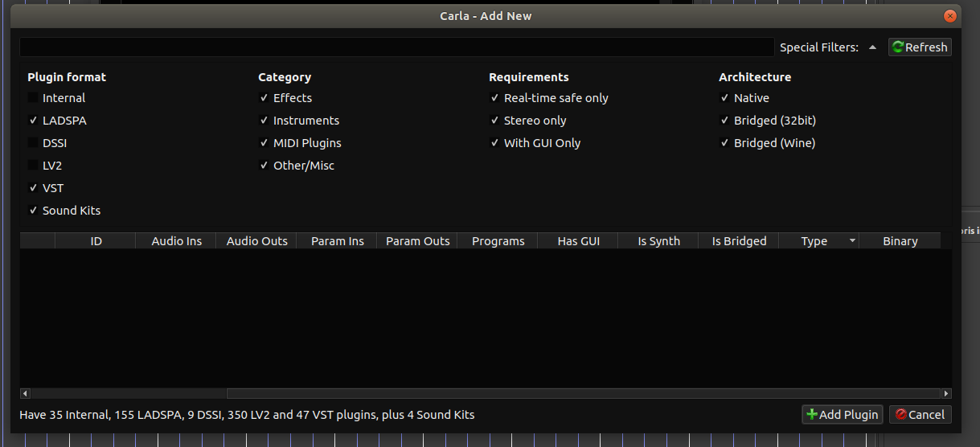
Task: Sort by Param Outs column header
Action: (x=417, y=241)
